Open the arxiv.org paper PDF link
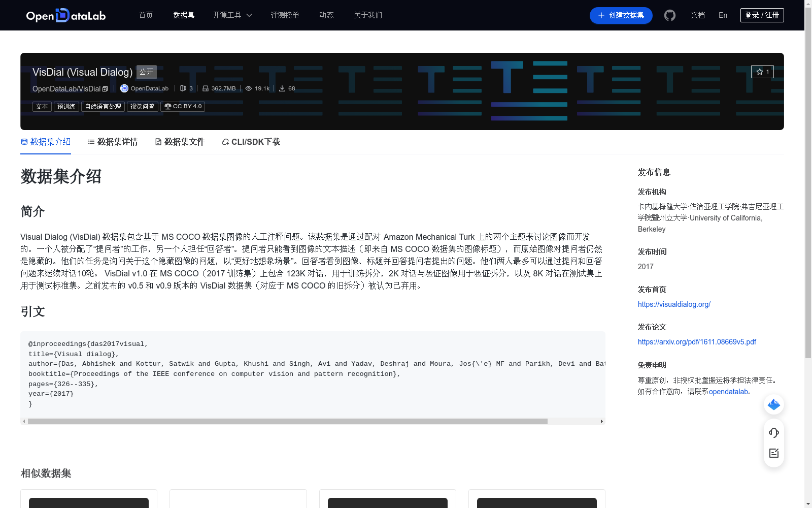The image size is (812, 508). [697, 342]
